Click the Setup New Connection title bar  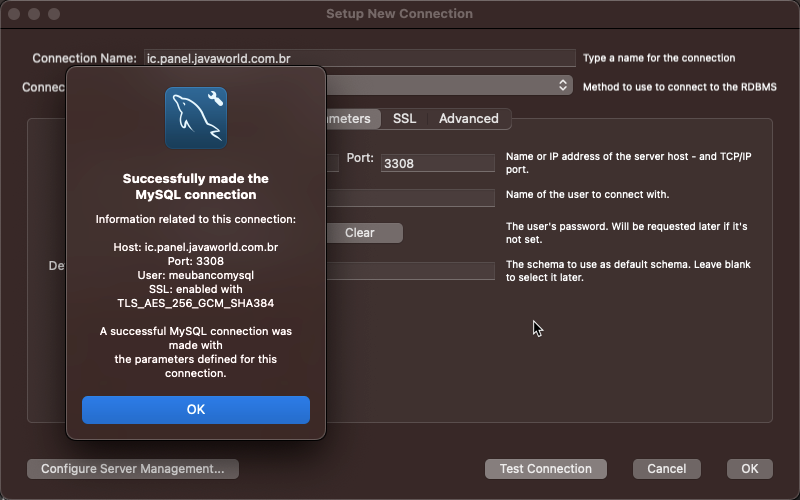point(399,14)
